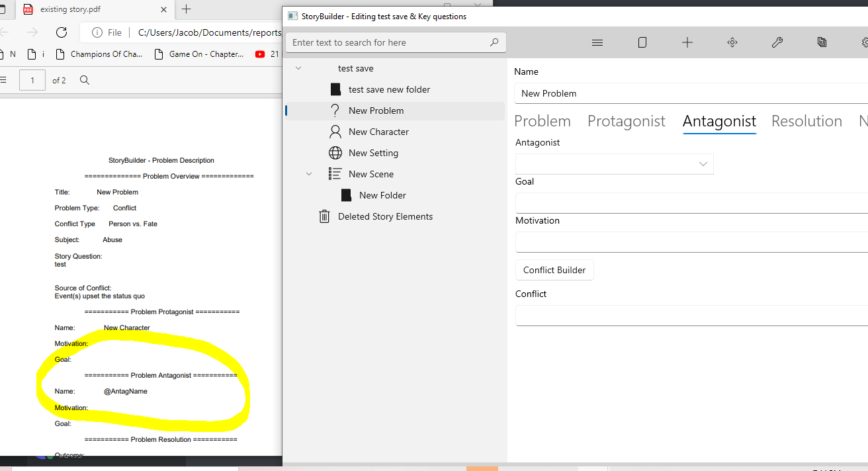Viewport: 868px width, 471px height.
Task: Click the magnifier icon in the search box
Action: pyautogui.click(x=494, y=42)
